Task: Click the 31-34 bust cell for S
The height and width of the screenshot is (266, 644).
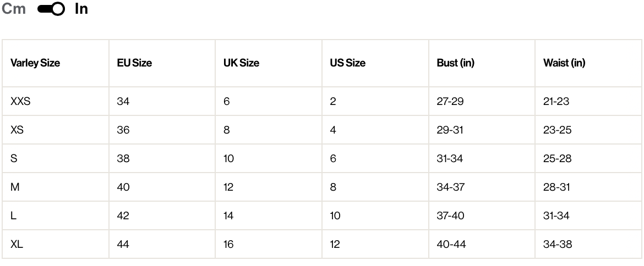Action: point(450,159)
